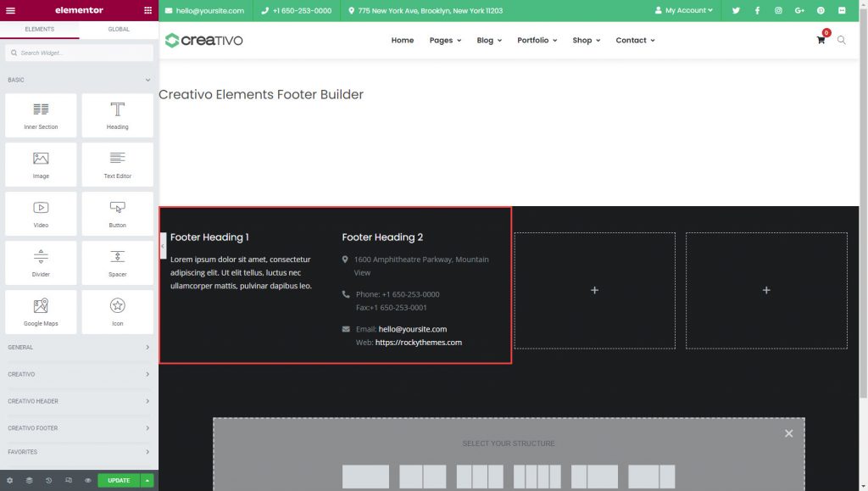Collapse the Elementor panel handle

[x=163, y=246]
